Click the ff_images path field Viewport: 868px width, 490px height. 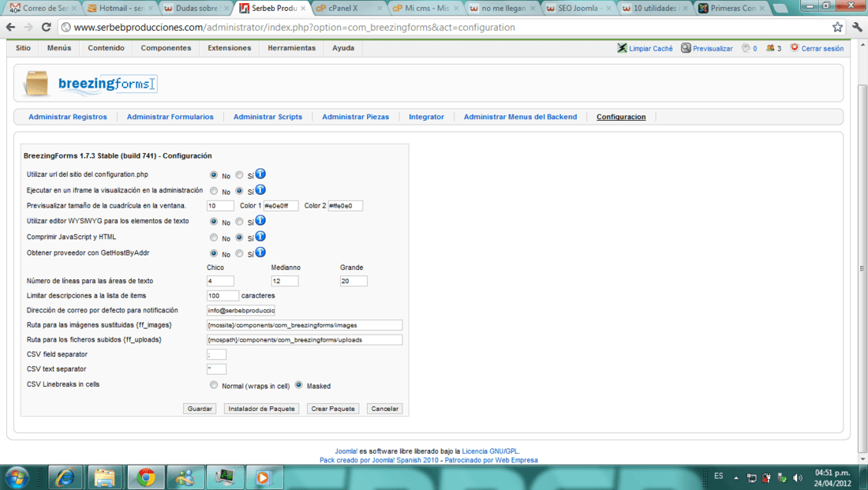click(305, 325)
